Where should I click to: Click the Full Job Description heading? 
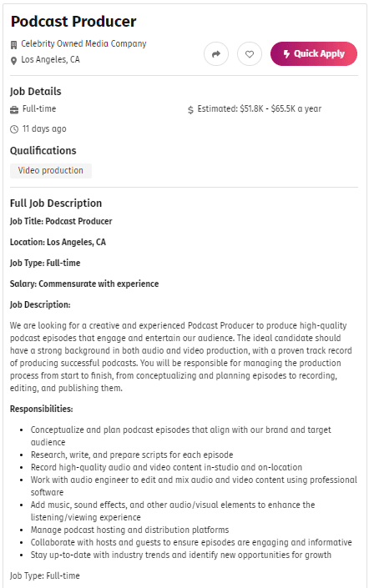pos(56,204)
